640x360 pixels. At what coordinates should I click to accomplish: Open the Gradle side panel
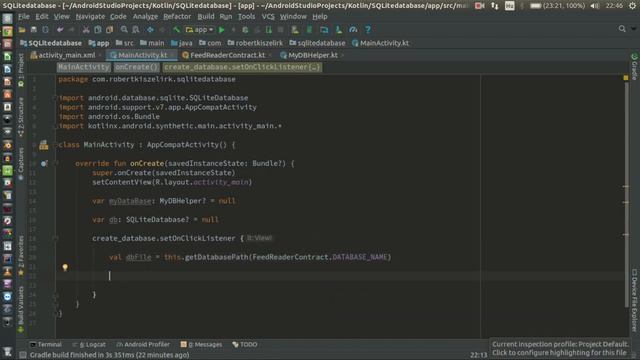click(x=634, y=66)
